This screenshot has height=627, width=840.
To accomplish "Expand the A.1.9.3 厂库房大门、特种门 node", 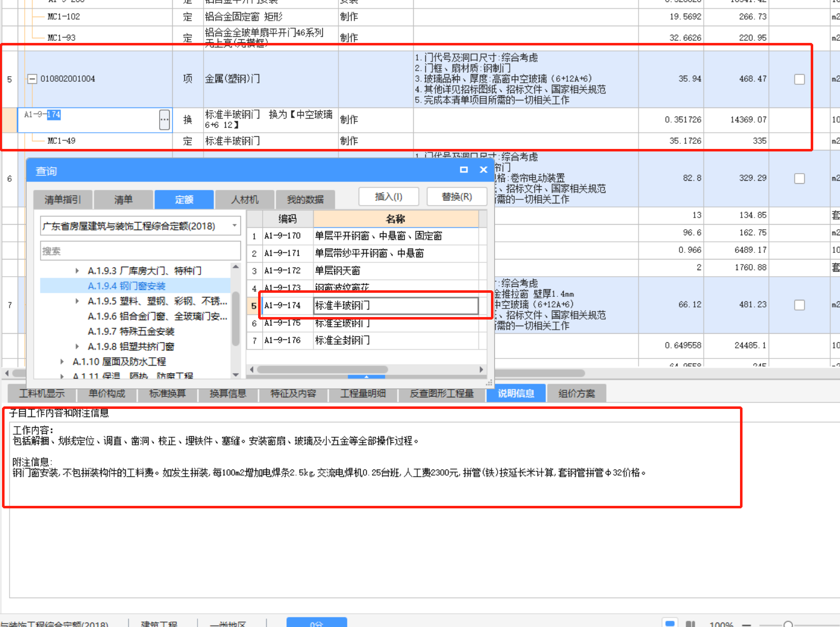I will 77,271.
